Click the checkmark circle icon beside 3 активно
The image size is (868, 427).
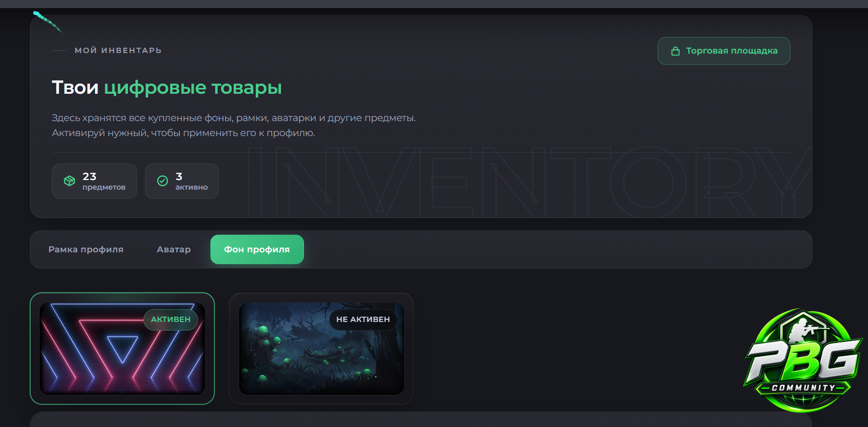click(163, 181)
